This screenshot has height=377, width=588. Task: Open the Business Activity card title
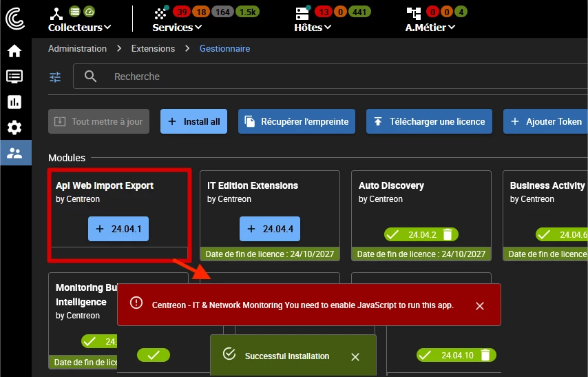click(547, 185)
